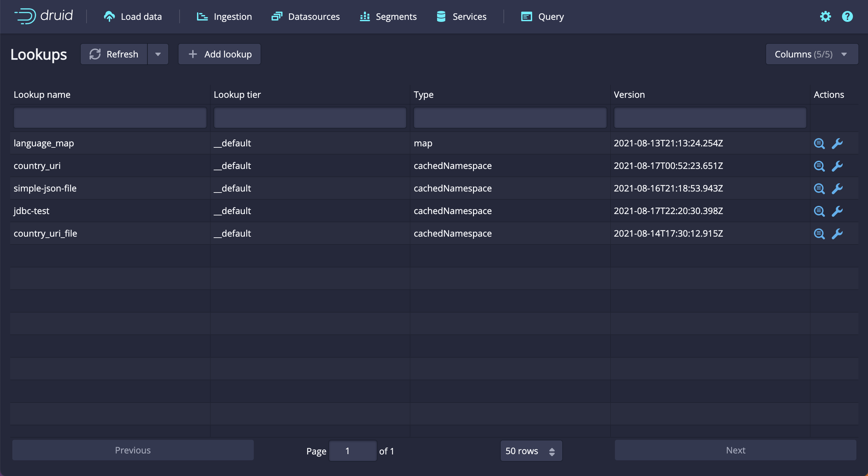The width and height of the screenshot is (868, 476).
Task: Go to the Datasources tab
Action: (x=305, y=16)
